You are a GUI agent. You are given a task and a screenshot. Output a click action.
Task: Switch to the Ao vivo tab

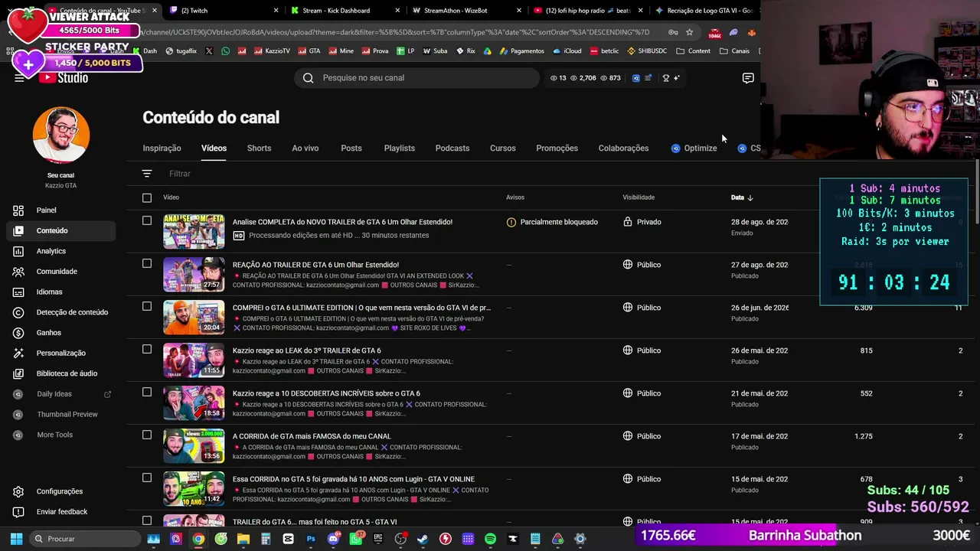pyautogui.click(x=305, y=148)
